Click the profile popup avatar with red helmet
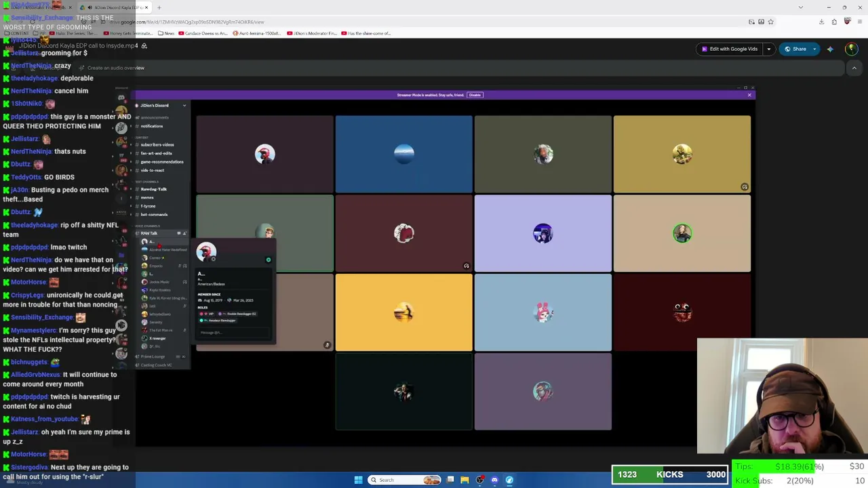 point(206,252)
